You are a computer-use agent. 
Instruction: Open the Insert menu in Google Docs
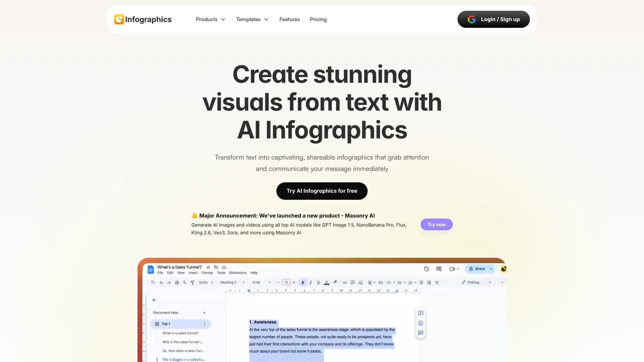[193, 273]
